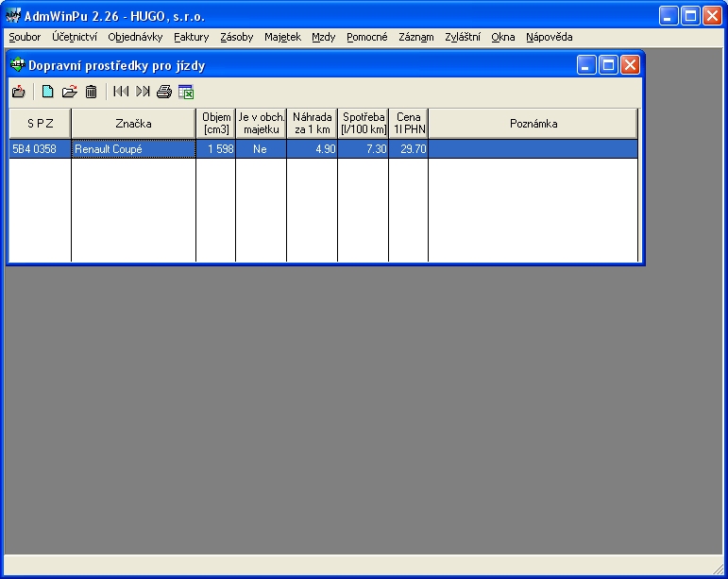Open the Pomocné menu
The height and width of the screenshot is (579, 728).
pos(366,37)
